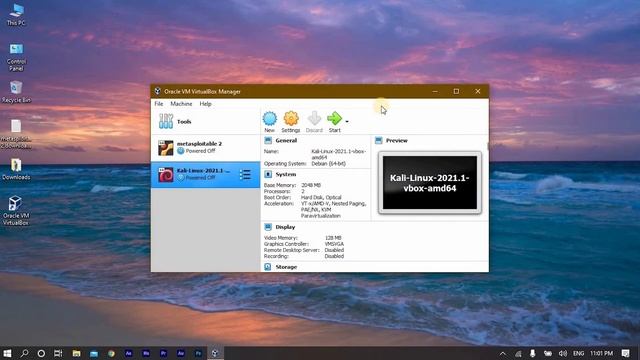Click the Kali-Linux preview thumbnail
Screen dimensions: 640x360
(430, 182)
